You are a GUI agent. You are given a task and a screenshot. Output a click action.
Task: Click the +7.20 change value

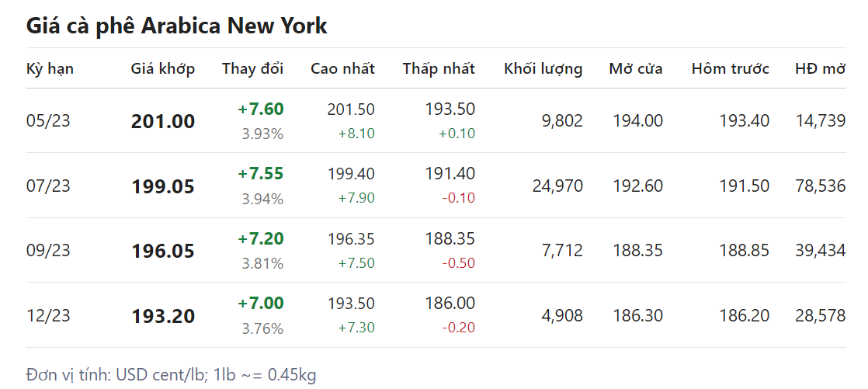click(x=260, y=238)
